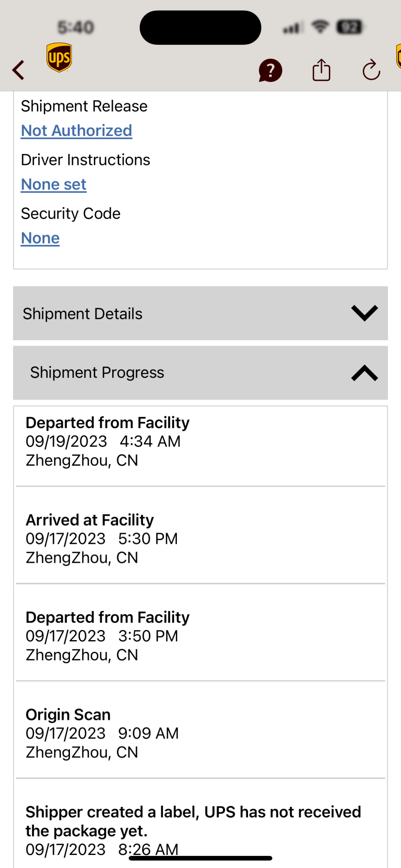Tap the cellular signal bars icon
Viewport: 401px width, 868px height.
pos(293,28)
